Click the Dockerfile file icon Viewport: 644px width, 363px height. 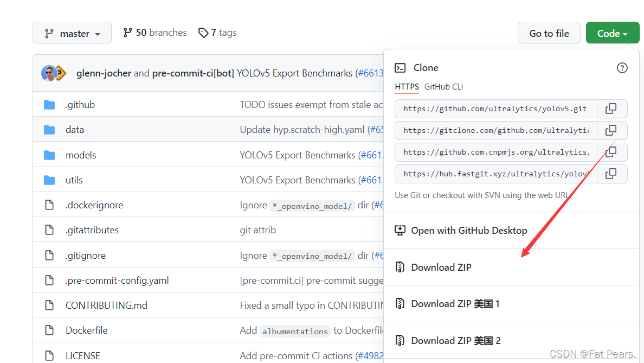point(49,330)
